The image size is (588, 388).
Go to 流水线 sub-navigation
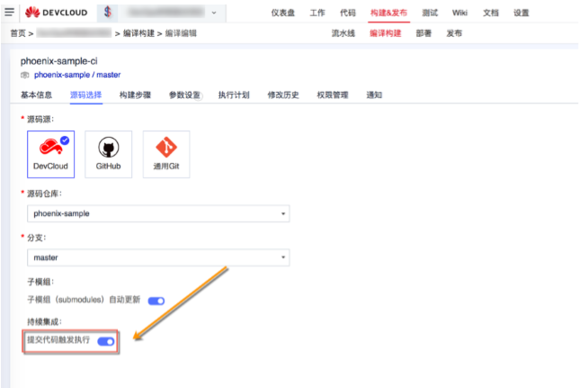click(x=343, y=33)
